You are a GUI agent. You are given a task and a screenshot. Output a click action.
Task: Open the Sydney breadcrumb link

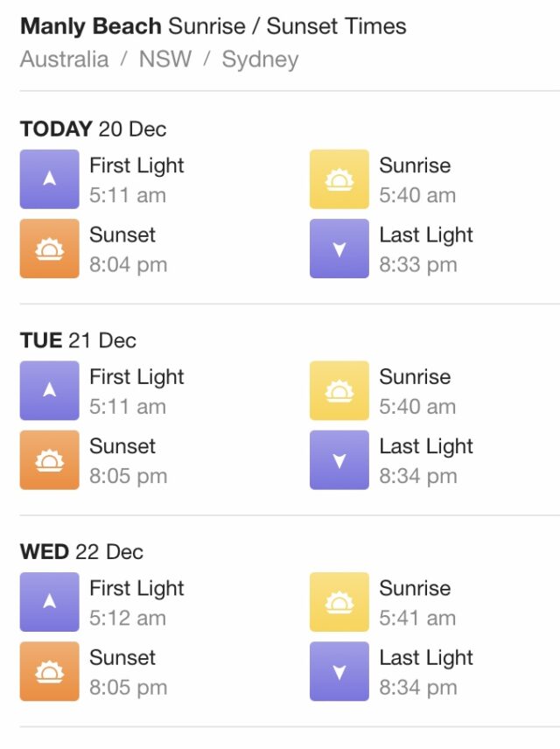[261, 60]
